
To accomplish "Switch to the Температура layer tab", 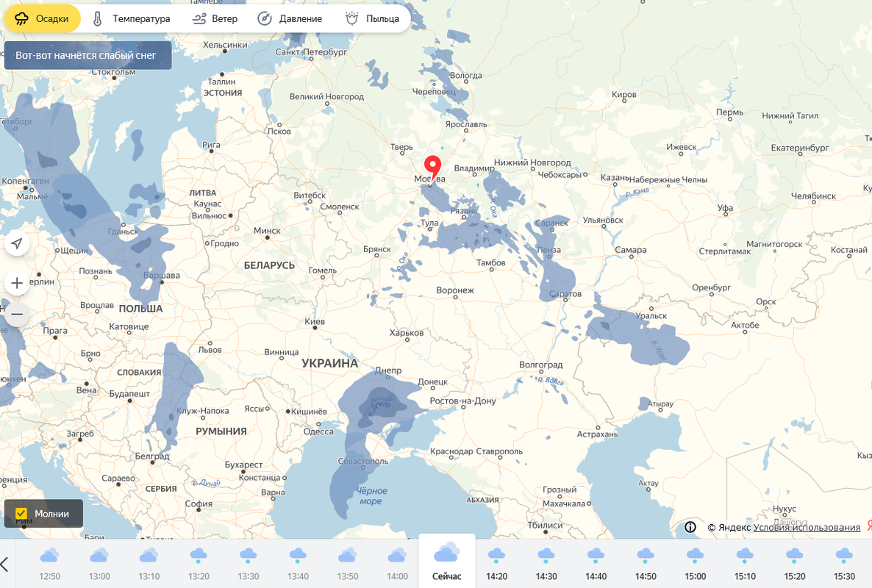I will click(132, 18).
